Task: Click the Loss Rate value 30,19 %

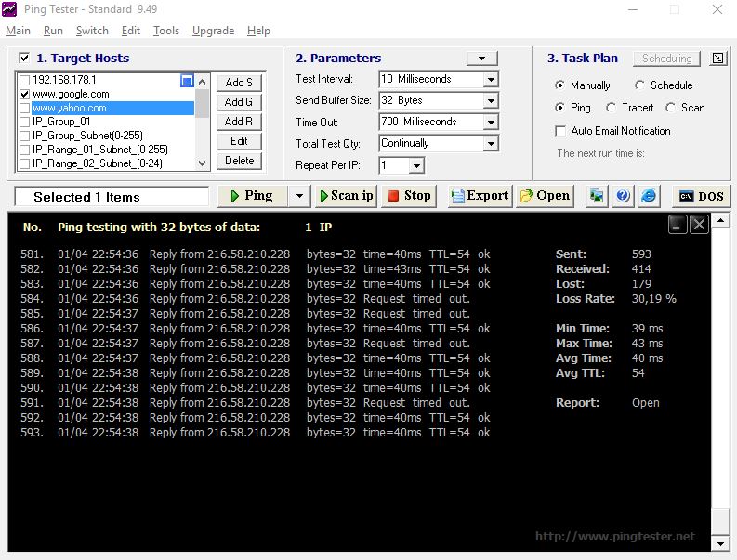Action: point(653,299)
